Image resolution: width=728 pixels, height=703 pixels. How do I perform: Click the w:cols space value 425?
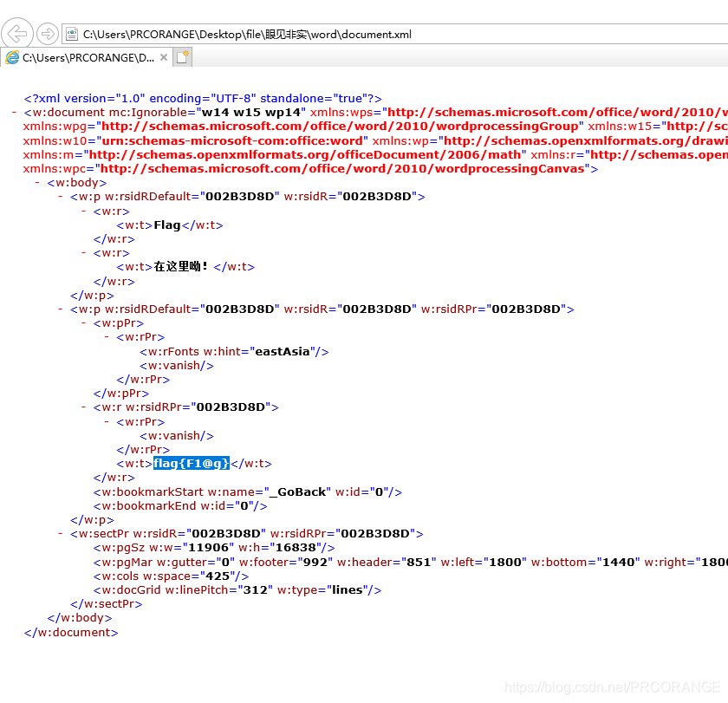tap(218, 576)
